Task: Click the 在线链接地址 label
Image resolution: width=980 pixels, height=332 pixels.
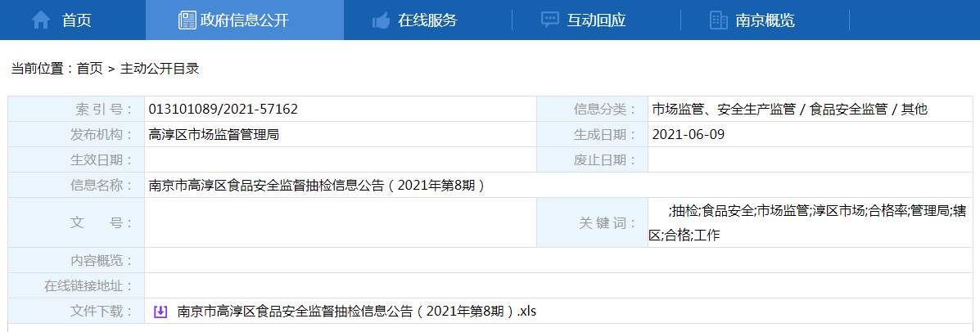Action: [x=88, y=286]
